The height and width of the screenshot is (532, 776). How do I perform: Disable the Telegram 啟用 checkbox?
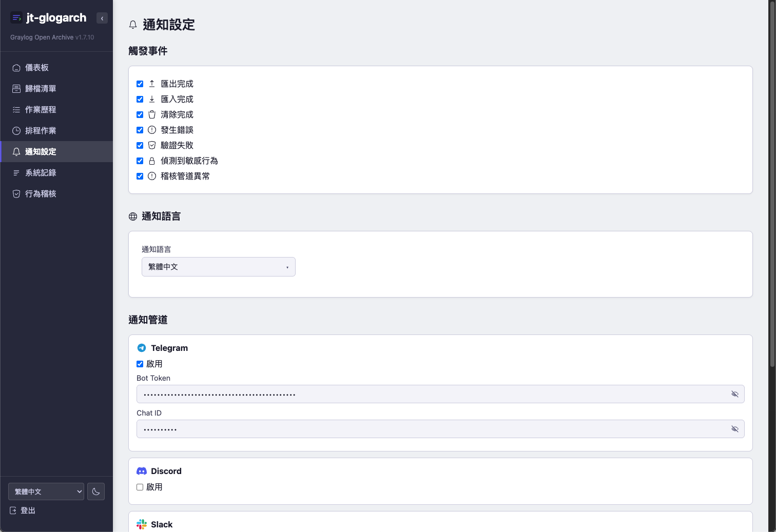(x=140, y=364)
